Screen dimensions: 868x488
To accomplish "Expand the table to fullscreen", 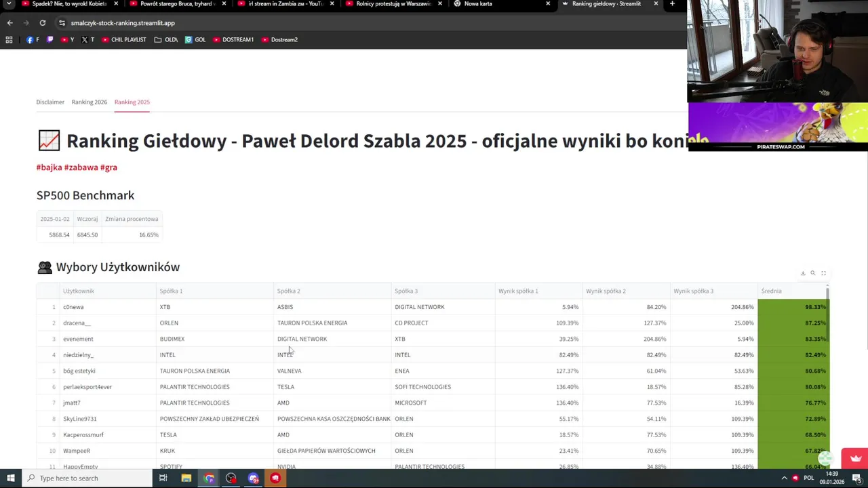I will coord(823,273).
